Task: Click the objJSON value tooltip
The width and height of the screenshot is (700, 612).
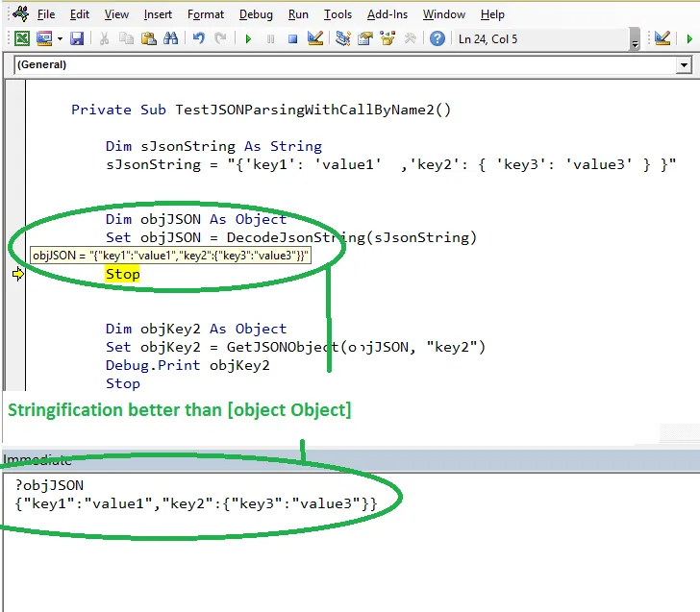Action: [170, 256]
